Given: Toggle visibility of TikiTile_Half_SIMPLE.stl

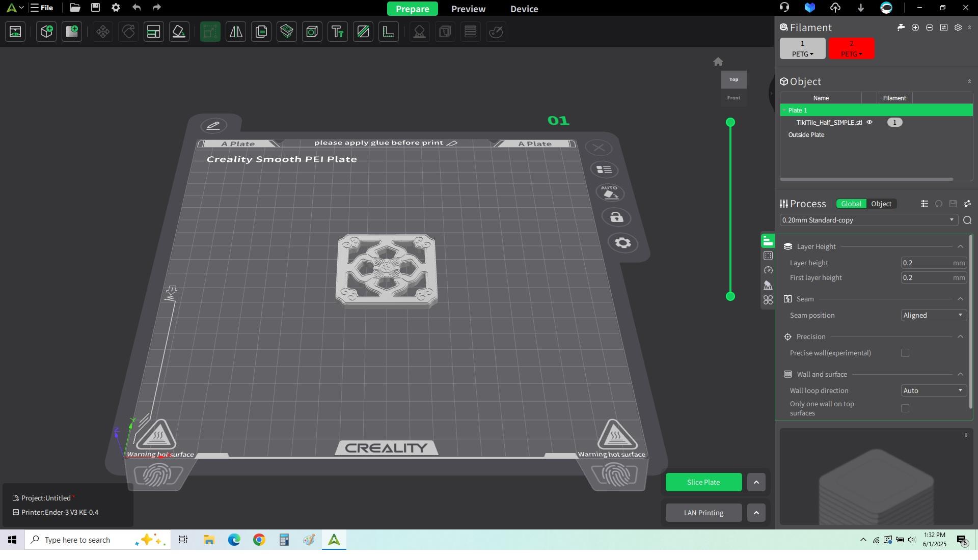Looking at the screenshot, I should pos(870,122).
